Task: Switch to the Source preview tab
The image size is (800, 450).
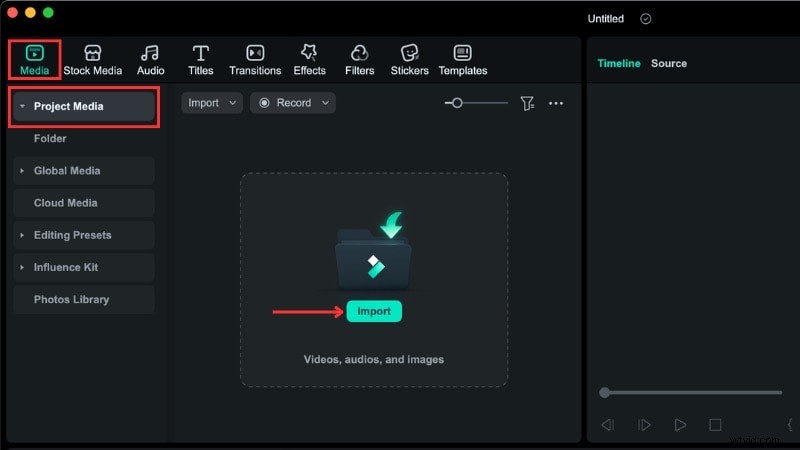Action: coord(668,63)
